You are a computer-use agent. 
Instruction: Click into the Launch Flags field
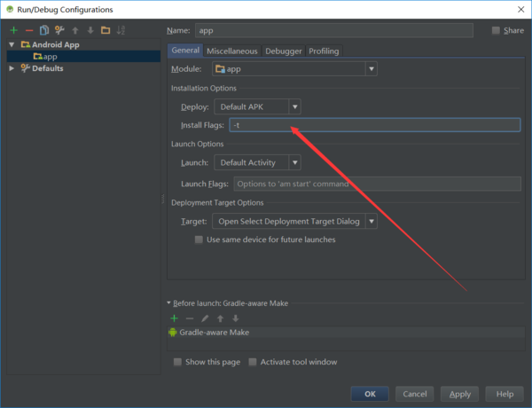pyautogui.click(x=378, y=184)
